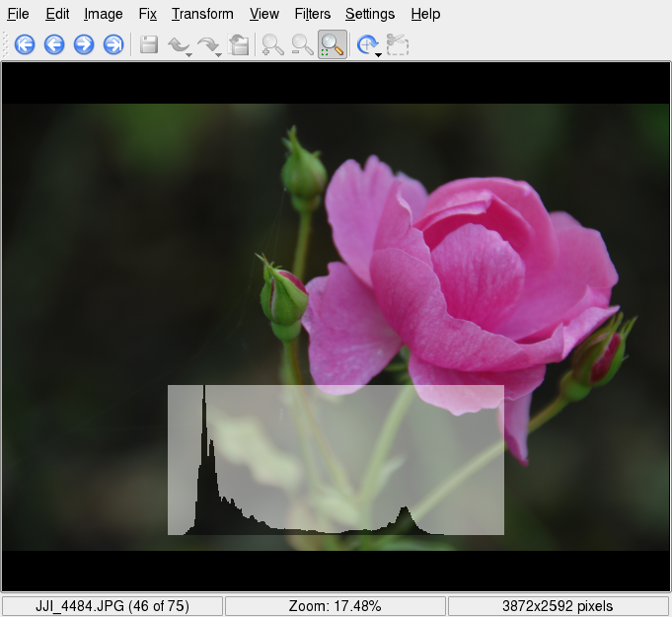Open the Image menu
The height and width of the screenshot is (617, 672).
pyautogui.click(x=104, y=14)
